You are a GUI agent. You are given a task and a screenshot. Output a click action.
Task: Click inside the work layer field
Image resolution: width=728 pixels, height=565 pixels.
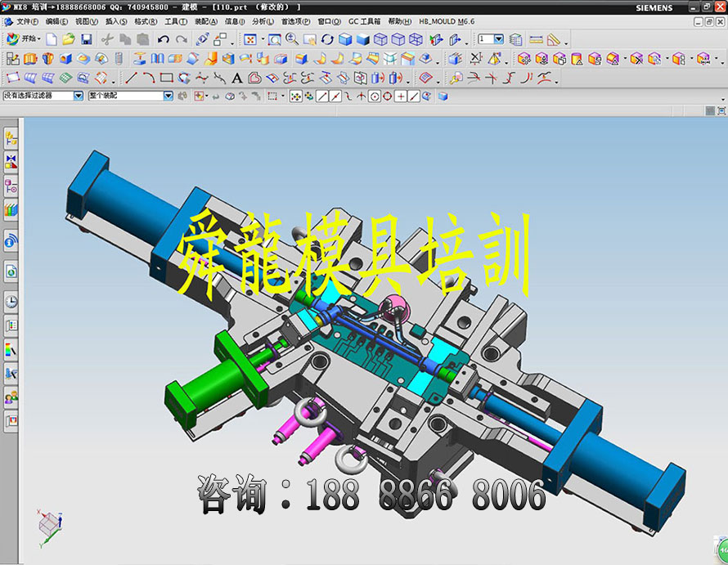pos(486,39)
